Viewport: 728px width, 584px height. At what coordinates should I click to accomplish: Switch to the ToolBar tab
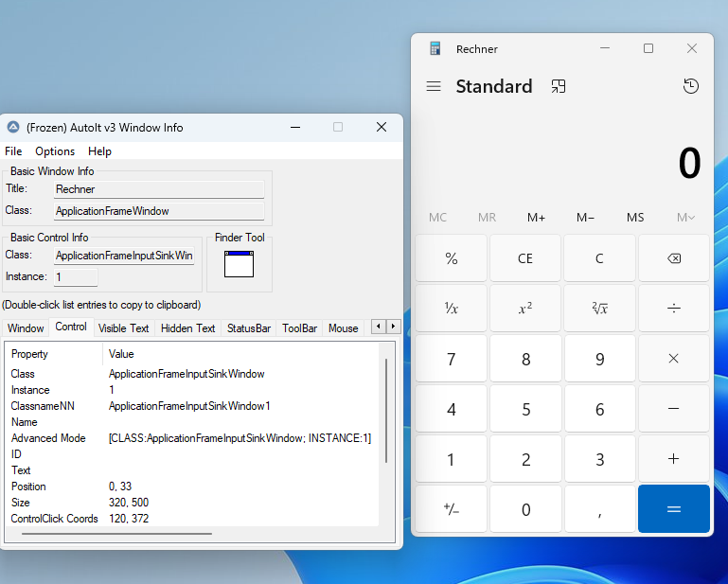coord(299,328)
